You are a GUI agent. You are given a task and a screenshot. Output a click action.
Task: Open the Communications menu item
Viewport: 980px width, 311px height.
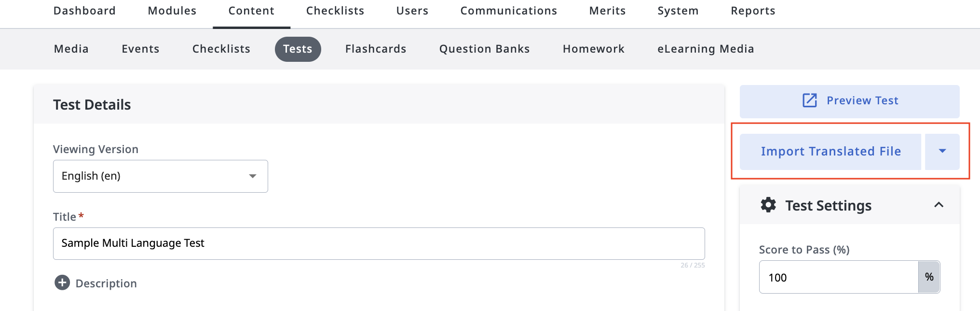(x=509, y=11)
